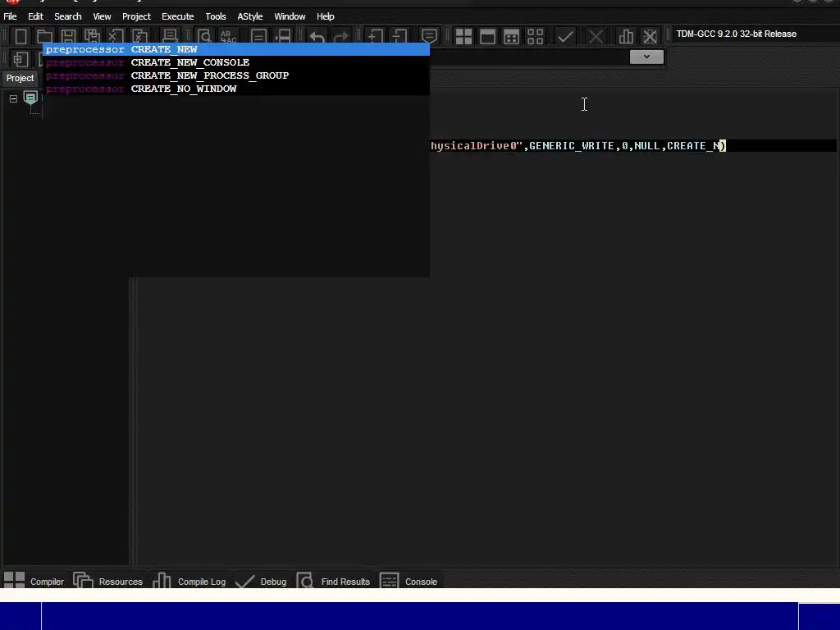Select CREATE_NEW autocomplete suggestion
This screenshot has height=630, width=840.
click(236, 49)
